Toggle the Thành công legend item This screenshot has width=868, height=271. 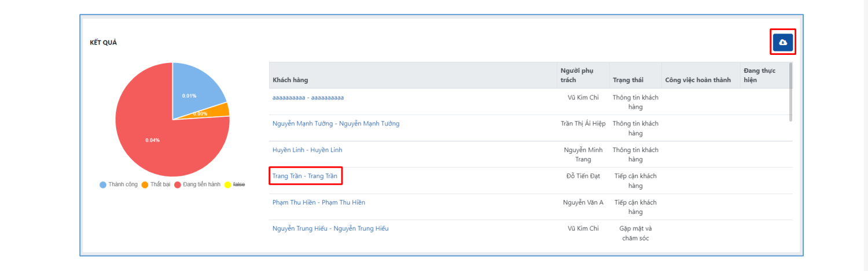click(119, 184)
